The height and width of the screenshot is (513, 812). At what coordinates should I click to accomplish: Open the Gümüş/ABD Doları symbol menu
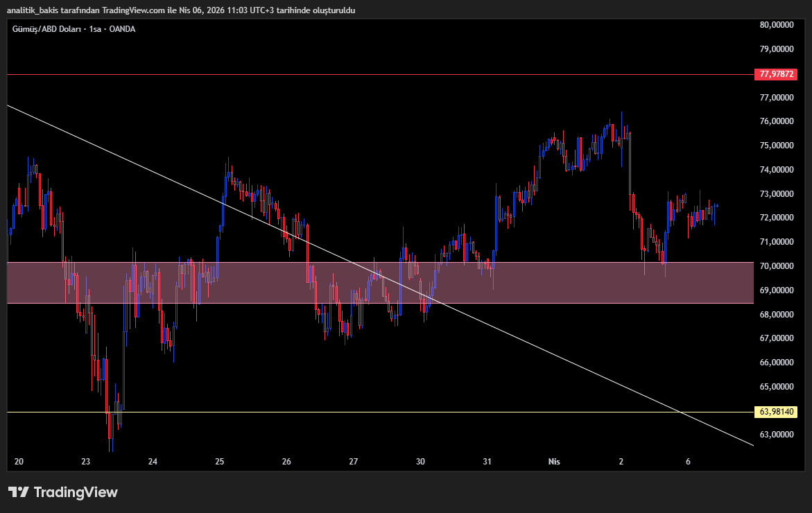click(49, 29)
